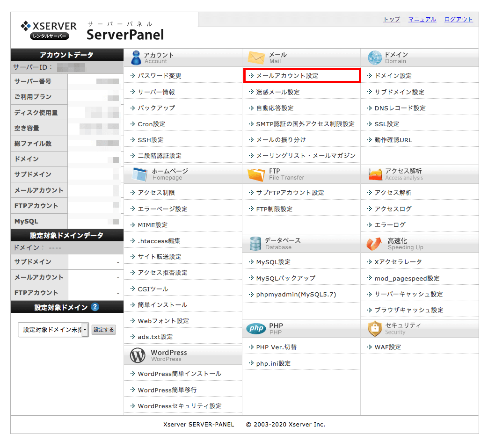Open Xアクセラレータ
488x448 pixels.
pyautogui.click(x=398, y=261)
